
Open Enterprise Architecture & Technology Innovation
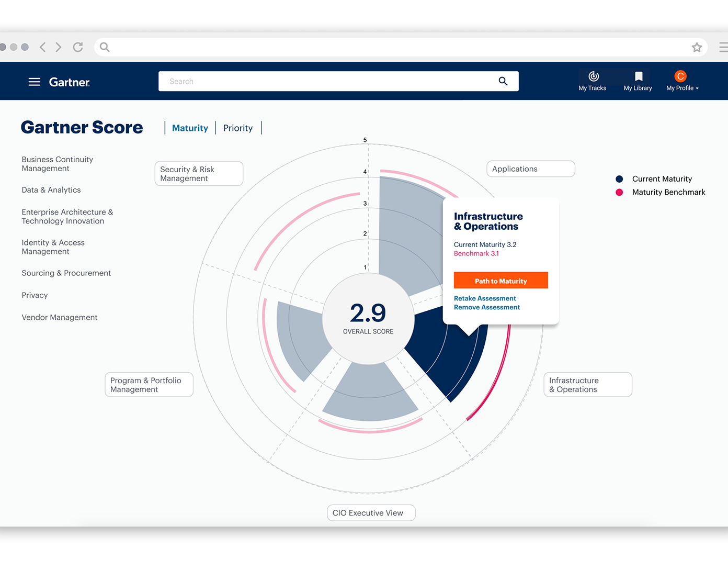tap(67, 217)
